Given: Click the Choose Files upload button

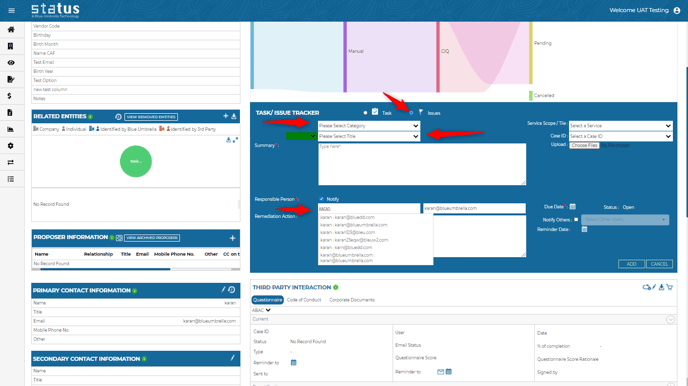Looking at the screenshot, I should pyautogui.click(x=584, y=145).
